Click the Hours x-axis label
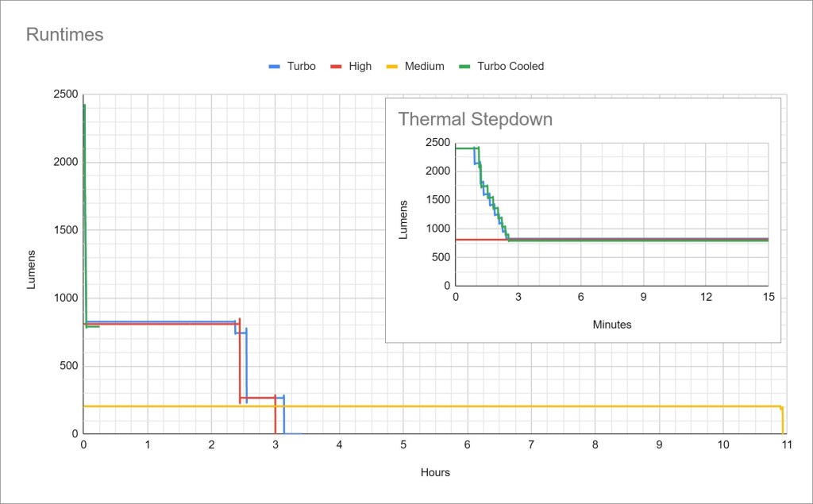This screenshot has height=504, width=813. tap(435, 472)
